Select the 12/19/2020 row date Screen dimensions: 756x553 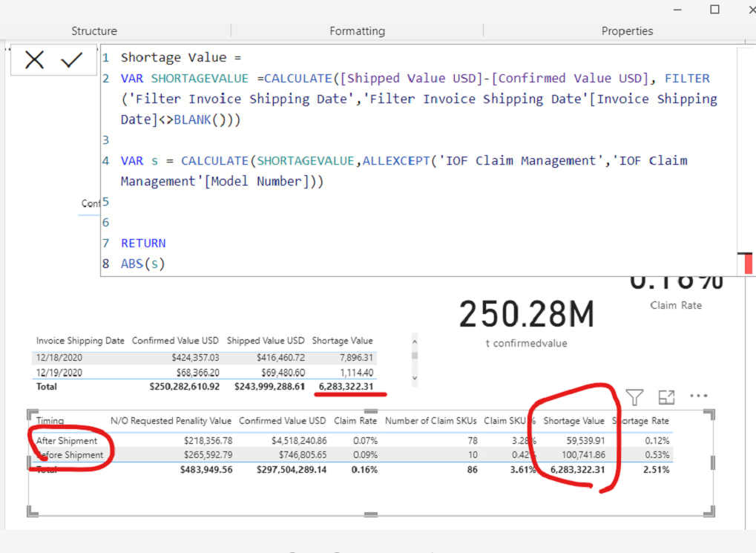(x=59, y=373)
